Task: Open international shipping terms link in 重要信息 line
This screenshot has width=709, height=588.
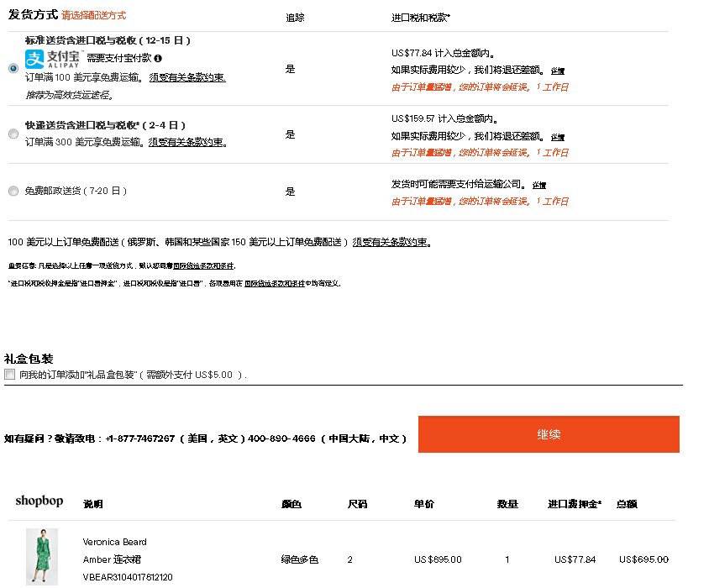Action: pos(203,266)
